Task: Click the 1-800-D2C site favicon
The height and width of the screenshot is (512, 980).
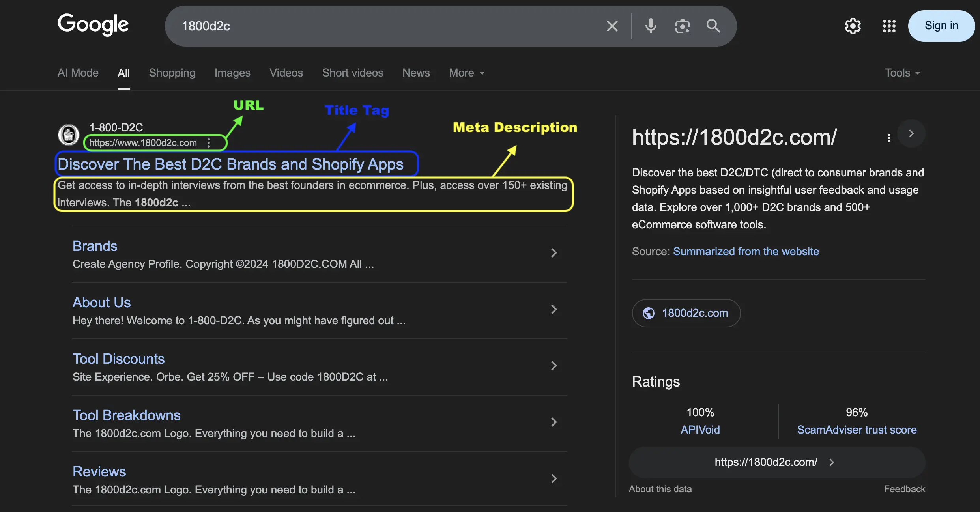Action: click(x=69, y=135)
